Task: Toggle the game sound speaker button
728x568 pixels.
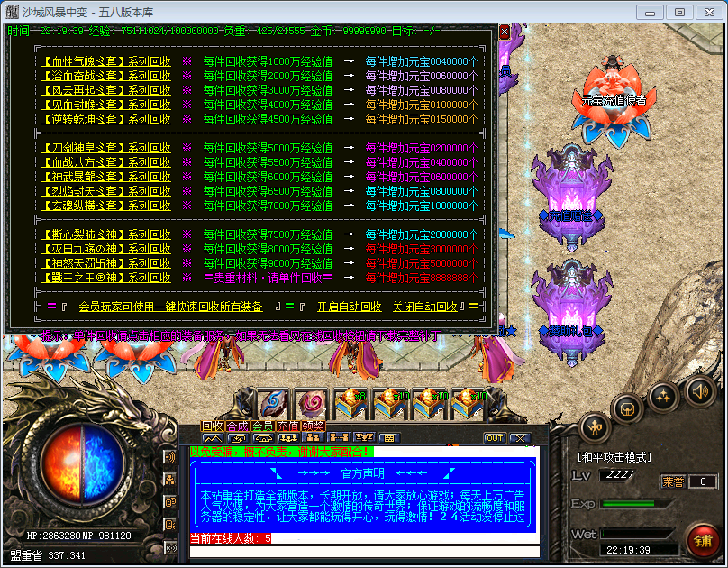Action: [x=700, y=392]
